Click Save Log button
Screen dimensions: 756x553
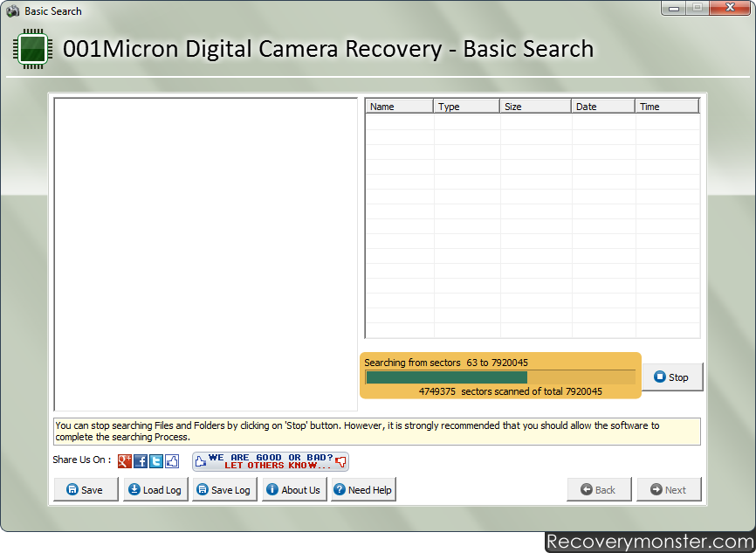pyautogui.click(x=224, y=490)
